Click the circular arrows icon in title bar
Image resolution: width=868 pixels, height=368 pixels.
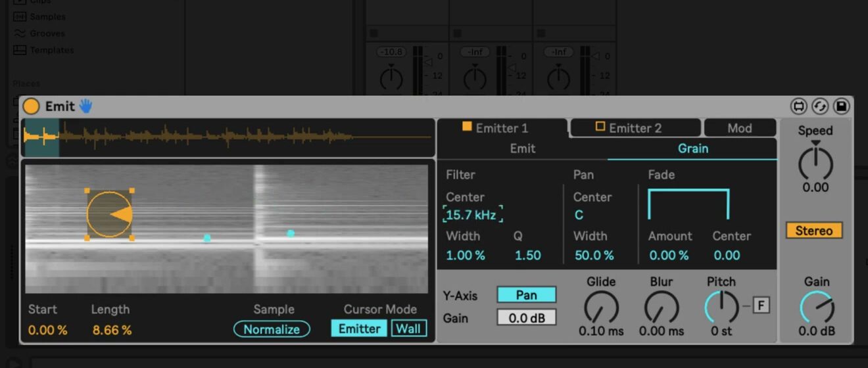point(820,106)
